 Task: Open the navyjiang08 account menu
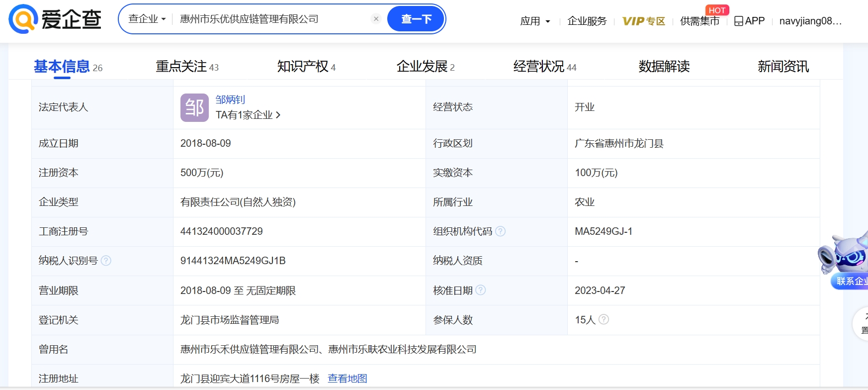point(810,21)
